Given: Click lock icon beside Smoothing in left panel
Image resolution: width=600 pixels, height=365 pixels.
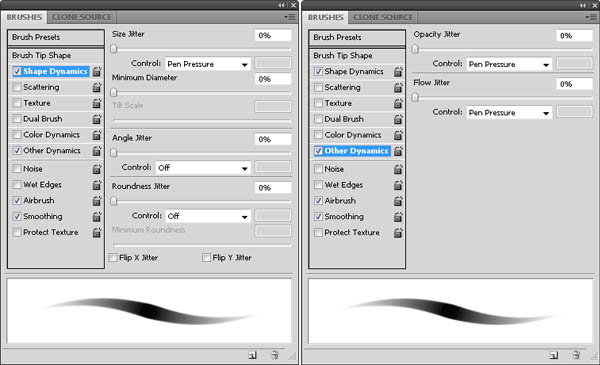Looking at the screenshot, I should [x=97, y=217].
